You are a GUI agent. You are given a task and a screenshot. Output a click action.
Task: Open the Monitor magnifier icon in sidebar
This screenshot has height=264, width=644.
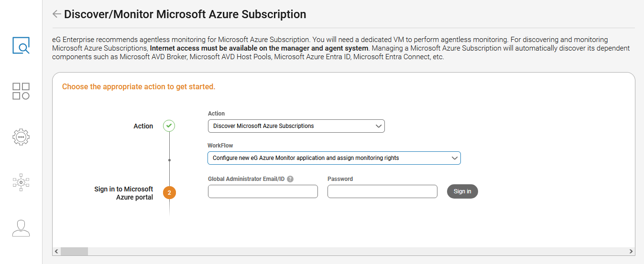coord(21,46)
